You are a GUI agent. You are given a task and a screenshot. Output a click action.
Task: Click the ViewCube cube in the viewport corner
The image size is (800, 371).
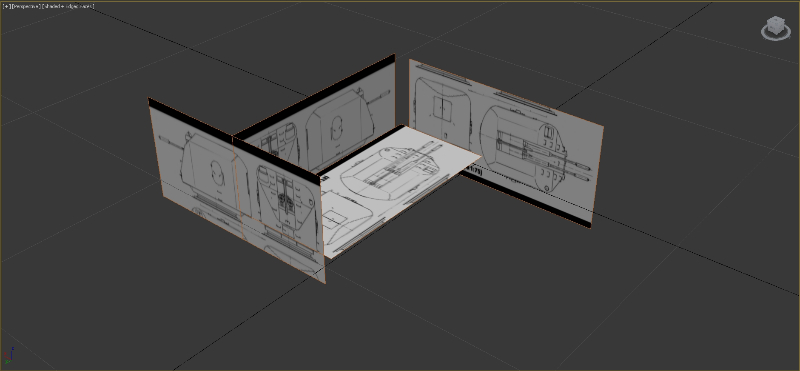click(776, 26)
